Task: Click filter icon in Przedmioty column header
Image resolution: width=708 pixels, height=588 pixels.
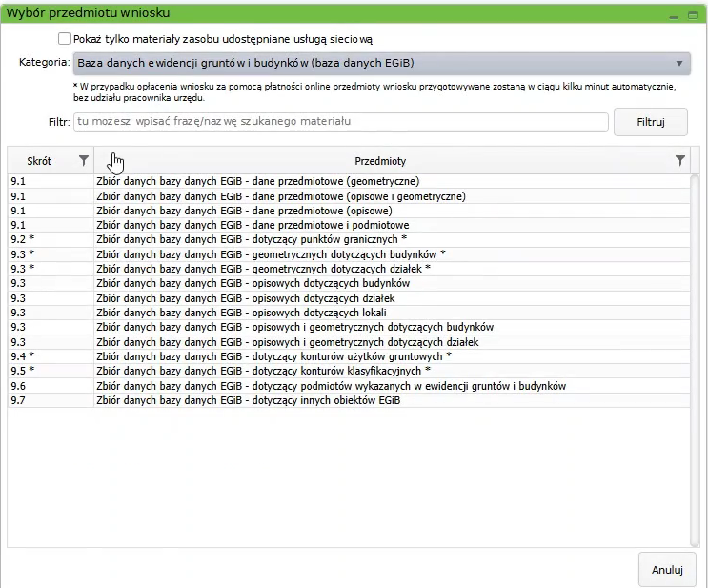Action: 679,161
